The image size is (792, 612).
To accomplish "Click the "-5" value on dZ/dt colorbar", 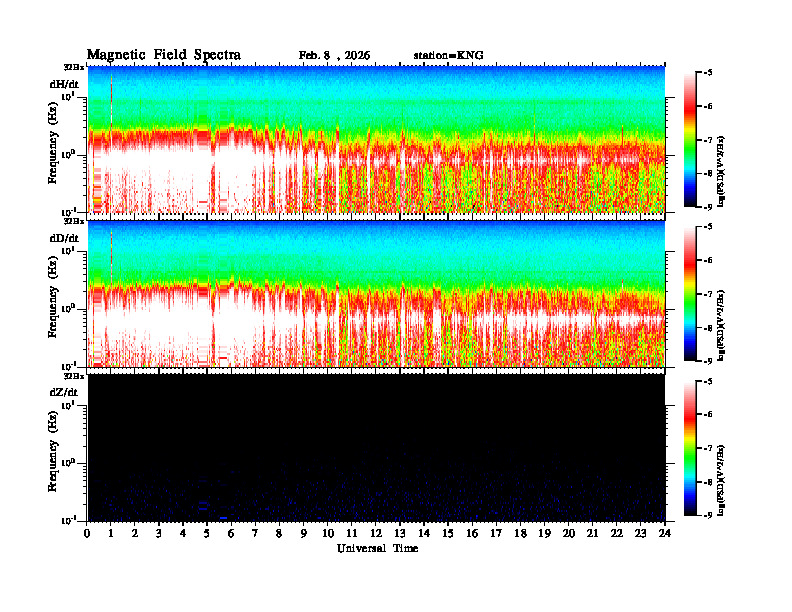I will tap(708, 381).
